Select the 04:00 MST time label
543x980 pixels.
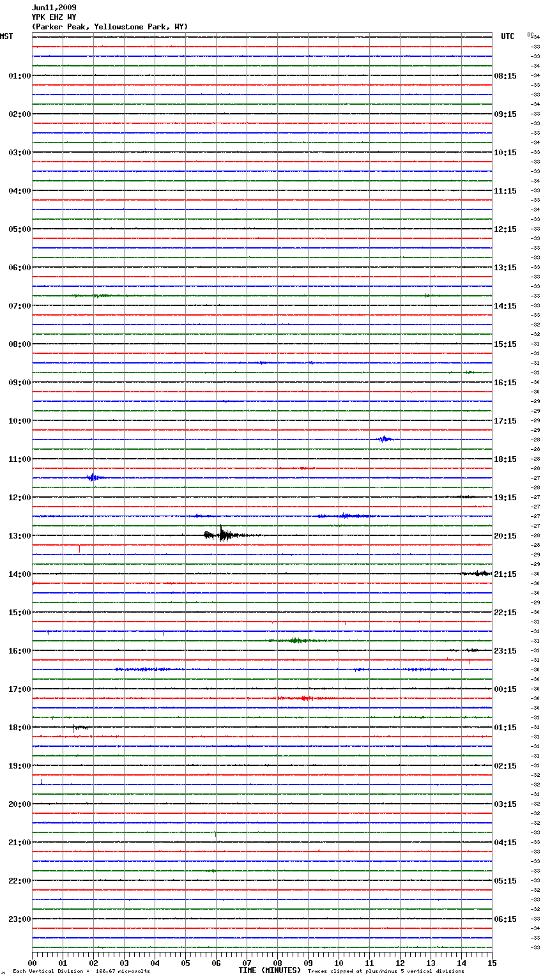pyautogui.click(x=20, y=191)
